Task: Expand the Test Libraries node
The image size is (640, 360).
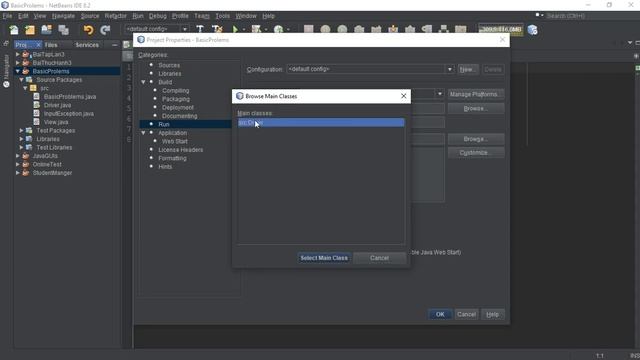Action: 21,147
